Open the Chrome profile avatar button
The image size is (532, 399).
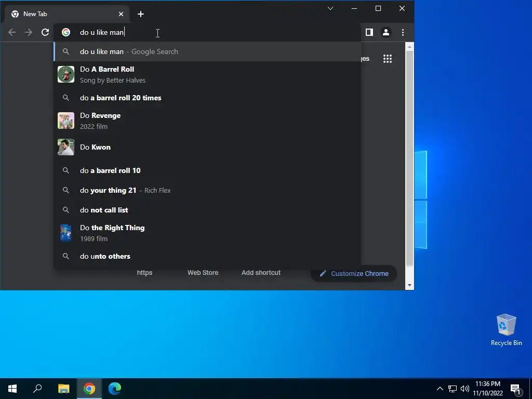coord(386,32)
